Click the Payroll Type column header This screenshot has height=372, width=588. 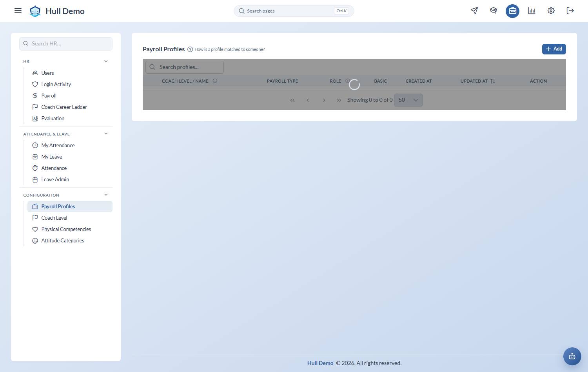282,81
